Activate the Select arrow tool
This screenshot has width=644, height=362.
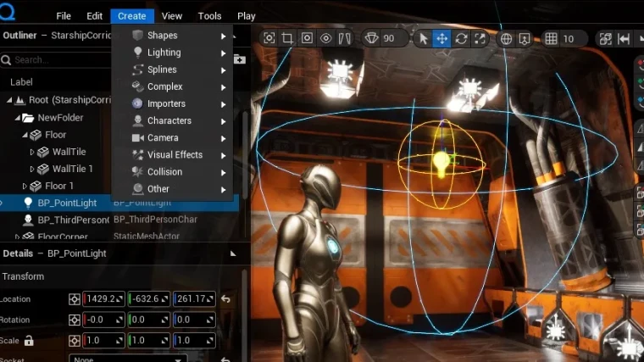point(424,39)
